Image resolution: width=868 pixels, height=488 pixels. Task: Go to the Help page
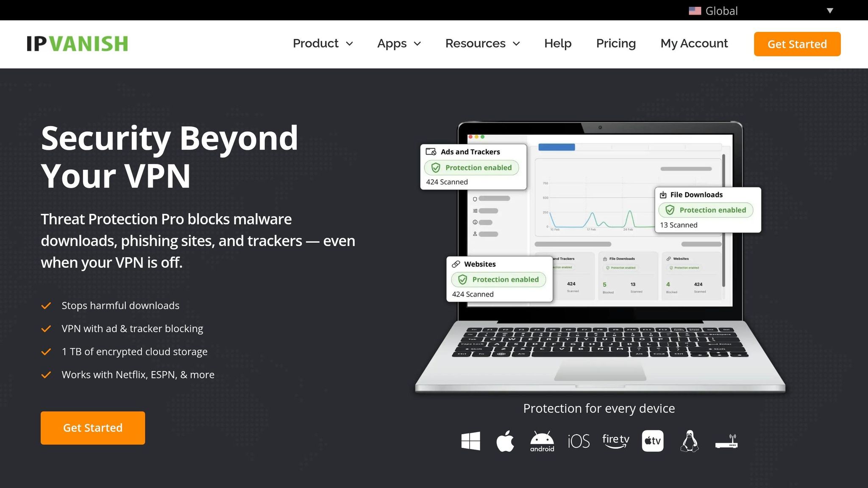pos(558,44)
